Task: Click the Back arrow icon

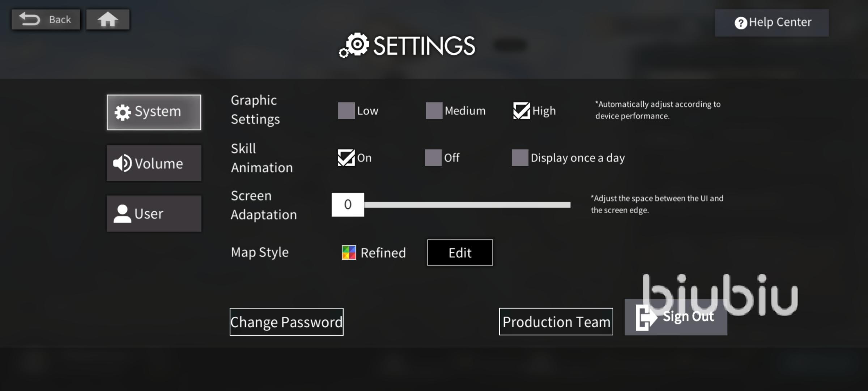Action: 30,19
